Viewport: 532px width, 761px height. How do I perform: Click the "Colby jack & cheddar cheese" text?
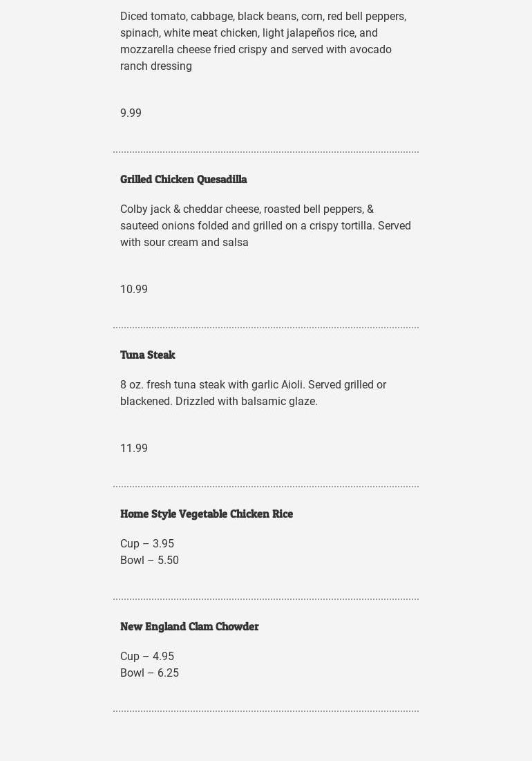pyautogui.click(x=191, y=209)
